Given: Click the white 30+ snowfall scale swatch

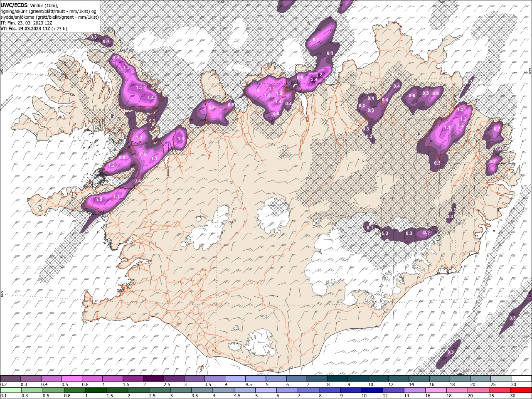Looking at the screenshot, I should tap(521, 379).
